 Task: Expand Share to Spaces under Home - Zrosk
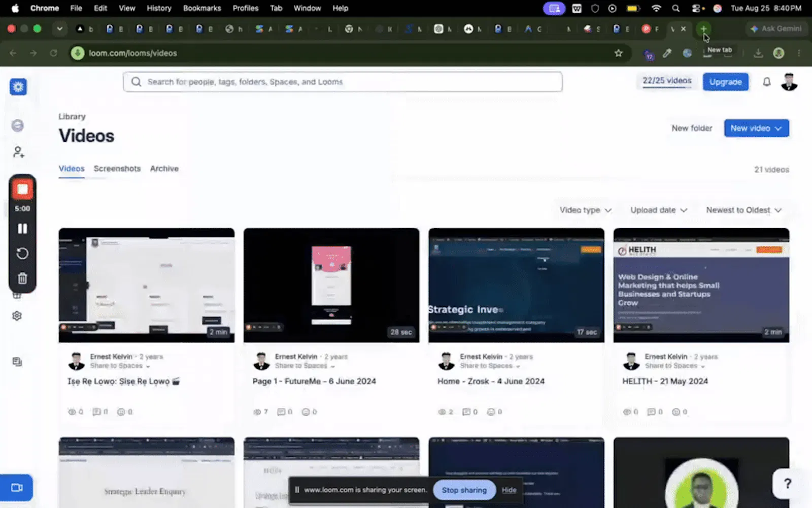click(x=490, y=366)
